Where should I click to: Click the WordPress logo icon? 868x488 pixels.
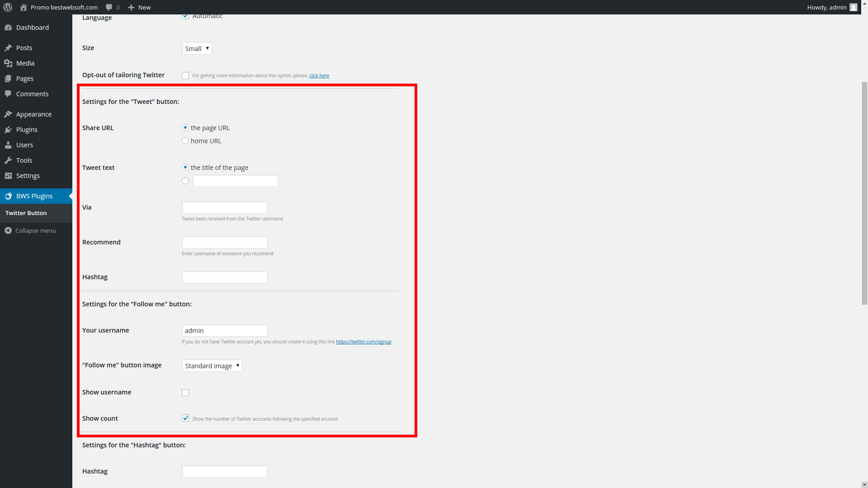coord(8,7)
